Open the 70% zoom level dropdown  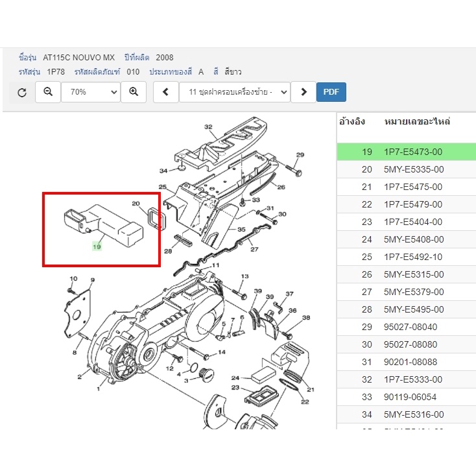pyautogui.click(x=91, y=92)
